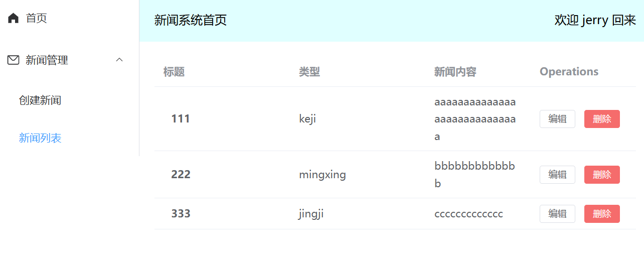
Task: Click the 类型 column header
Action: tap(309, 72)
